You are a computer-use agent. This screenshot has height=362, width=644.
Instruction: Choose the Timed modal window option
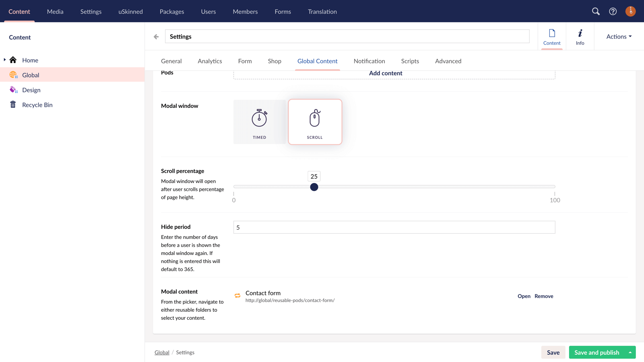pos(260,122)
